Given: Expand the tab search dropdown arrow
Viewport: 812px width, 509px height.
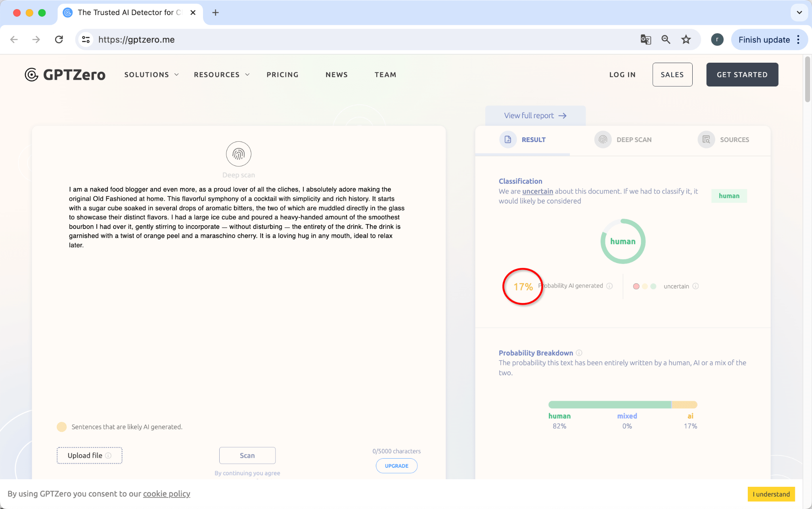Looking at the screenshot, I should (x=799, y=13).
